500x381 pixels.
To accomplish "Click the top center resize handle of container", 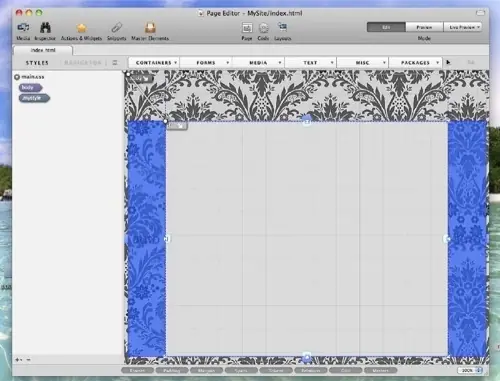I will tap(307, 121).
